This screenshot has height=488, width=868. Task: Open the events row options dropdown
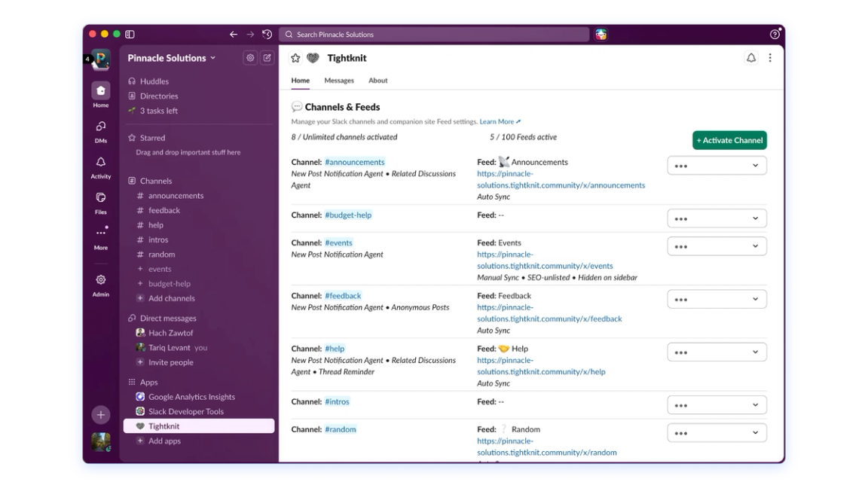[717, 246]
